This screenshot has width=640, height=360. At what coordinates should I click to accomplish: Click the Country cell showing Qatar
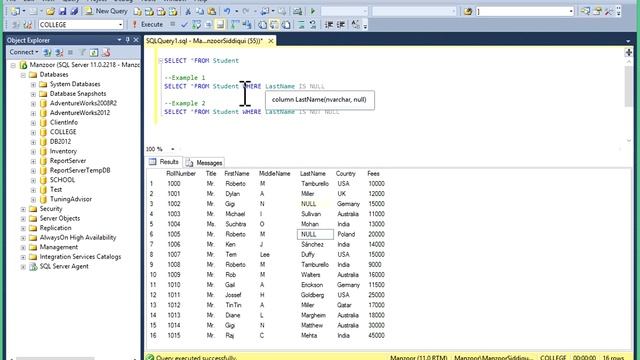tap(344, 305)
